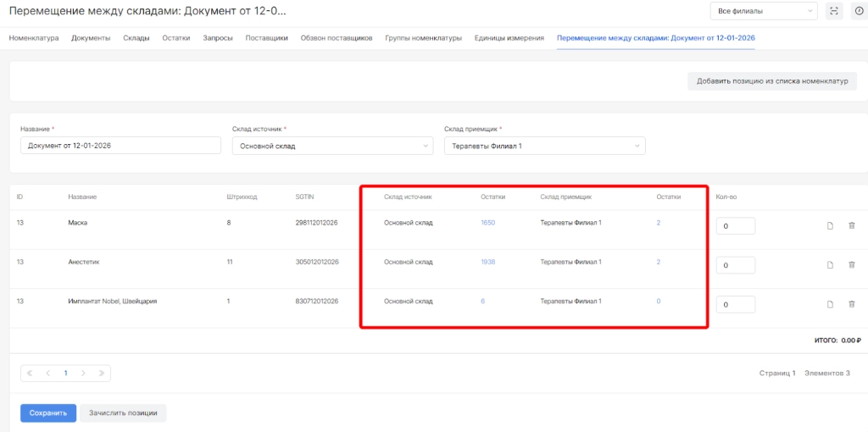
Task: Delete the Маска row with trash icon
Action: (x=852, y=225)
